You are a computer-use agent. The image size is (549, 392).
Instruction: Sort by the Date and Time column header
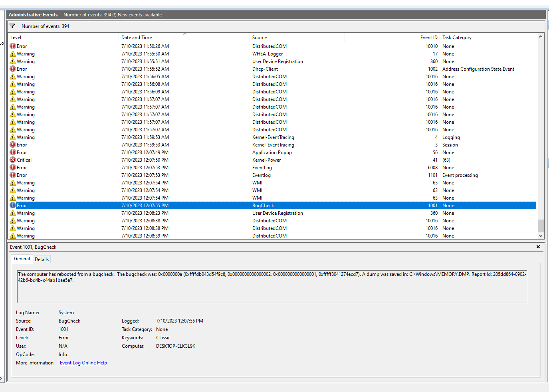(x=184, y=38)
